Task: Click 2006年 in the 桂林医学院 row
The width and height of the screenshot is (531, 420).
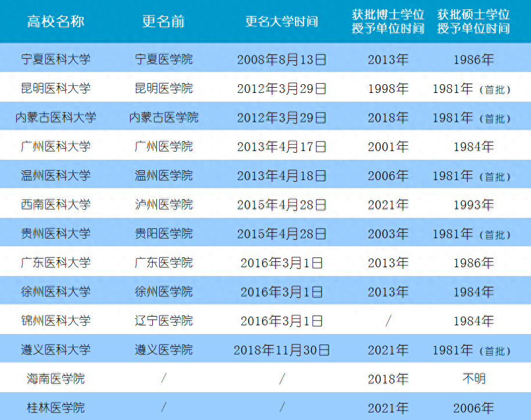Action: 473,408
